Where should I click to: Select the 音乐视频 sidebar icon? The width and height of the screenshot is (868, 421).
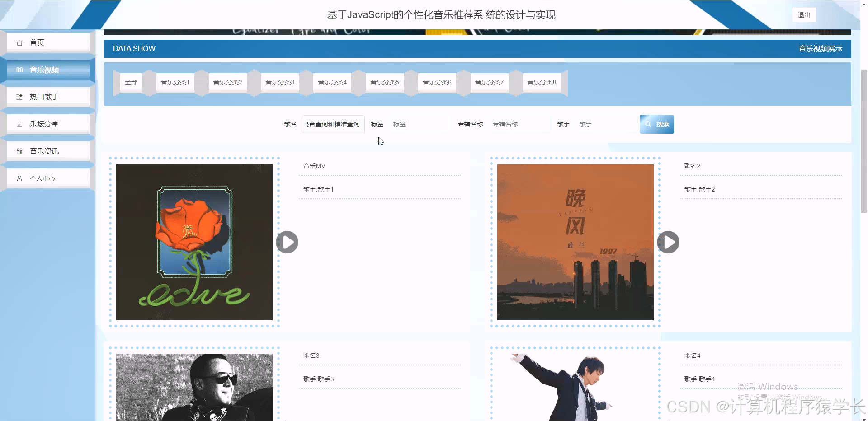tap(19, 70)
